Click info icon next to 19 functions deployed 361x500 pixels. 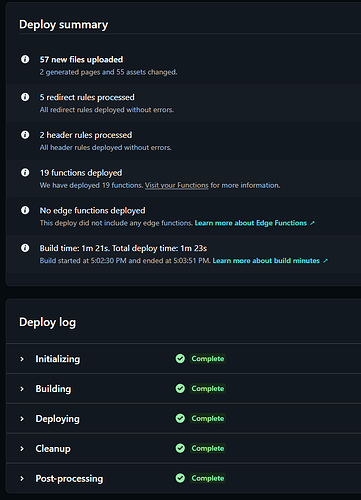coord(25,172)
